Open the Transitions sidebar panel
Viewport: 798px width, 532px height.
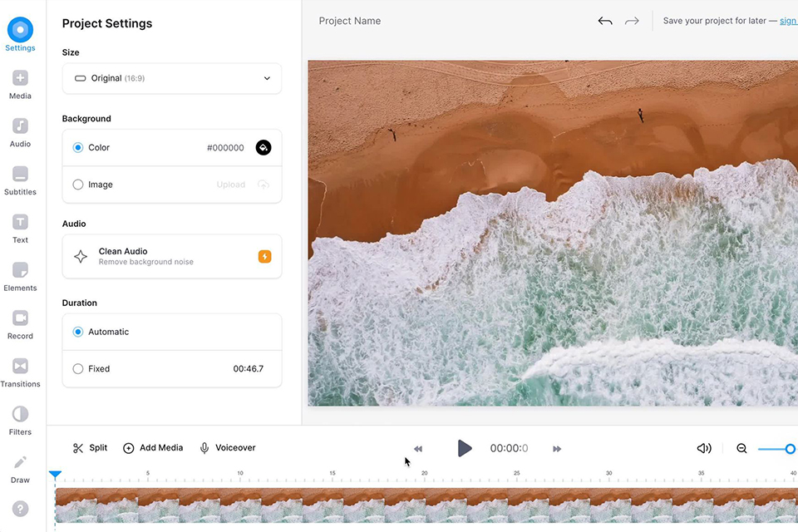20,372
